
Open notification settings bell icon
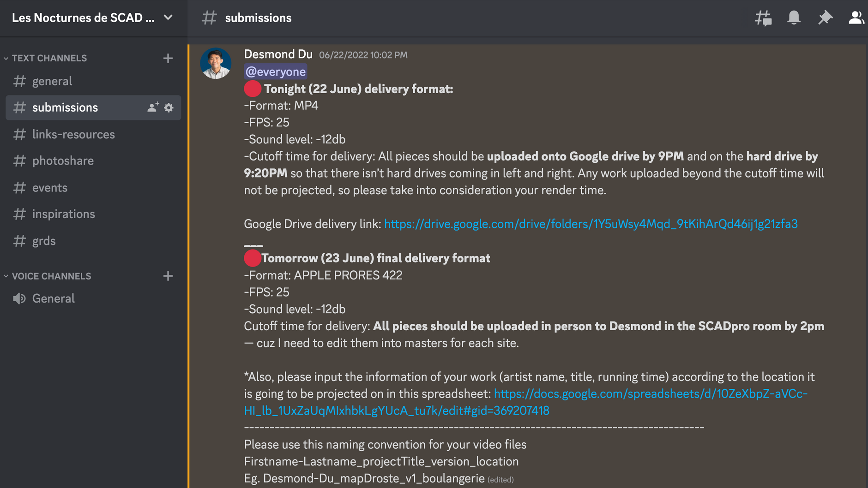click(794, 18)
